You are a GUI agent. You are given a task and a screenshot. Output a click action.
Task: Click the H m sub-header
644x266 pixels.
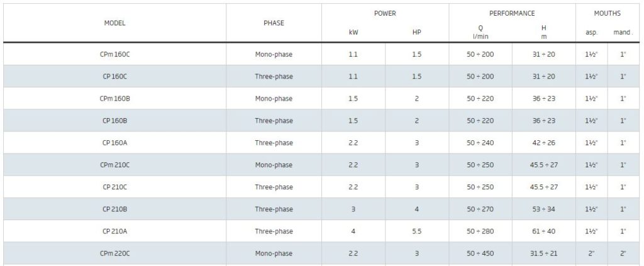click(x=543, y=33)
